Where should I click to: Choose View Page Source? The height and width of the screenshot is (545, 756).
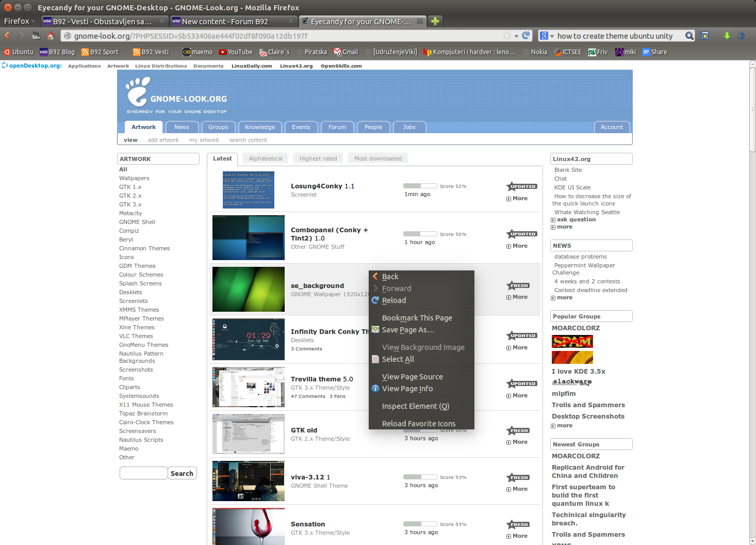(421, 377)
